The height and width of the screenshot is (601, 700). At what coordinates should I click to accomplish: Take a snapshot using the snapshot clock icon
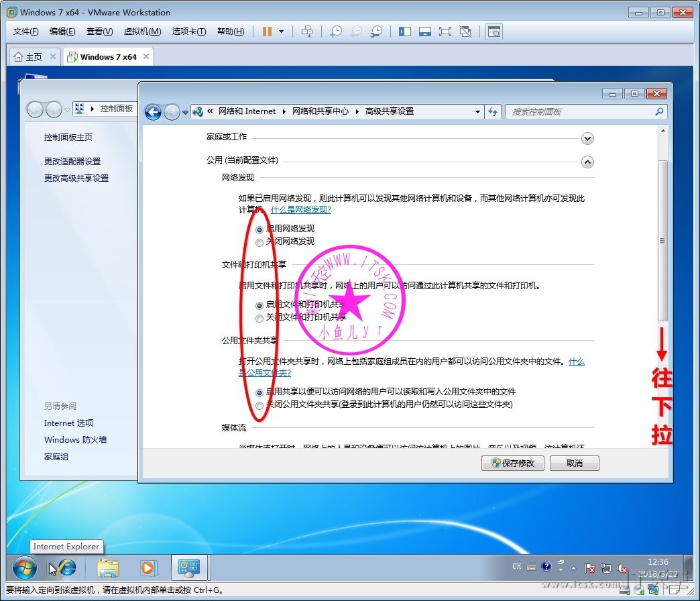pos(335,32)
